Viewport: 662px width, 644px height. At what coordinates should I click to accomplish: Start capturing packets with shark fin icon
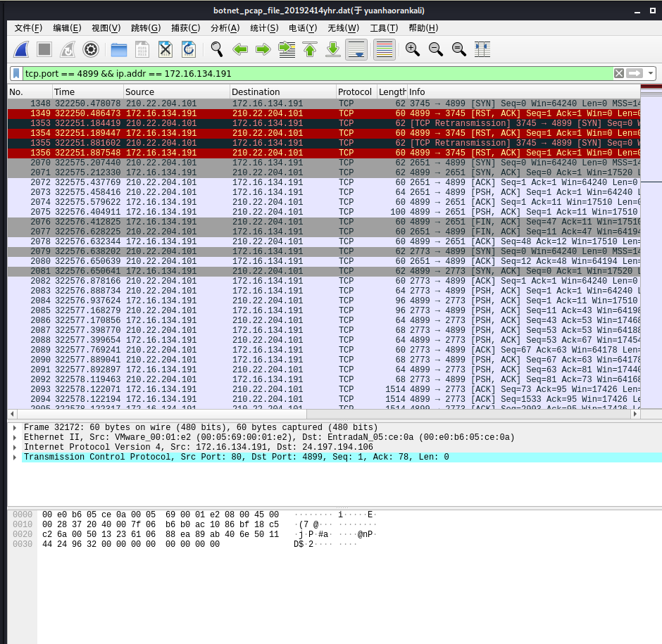pos(21,49)
